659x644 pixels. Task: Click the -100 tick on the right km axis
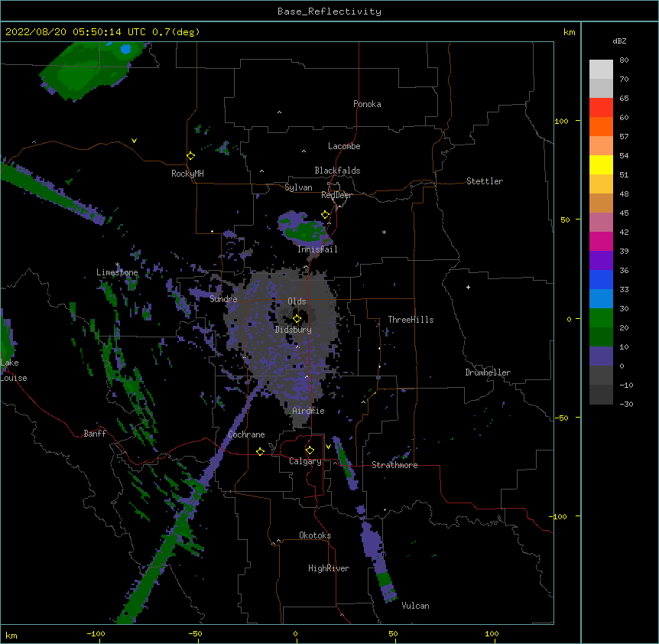coord(559,516)
